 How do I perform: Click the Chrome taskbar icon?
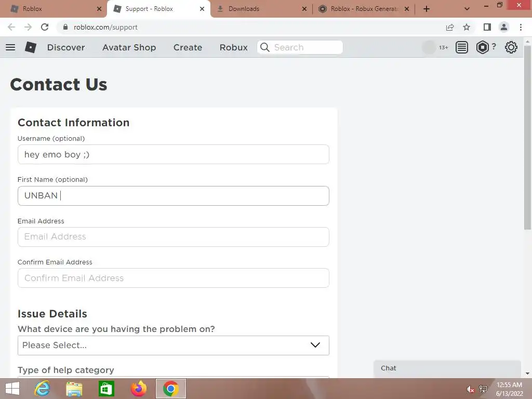coord(170,389)
